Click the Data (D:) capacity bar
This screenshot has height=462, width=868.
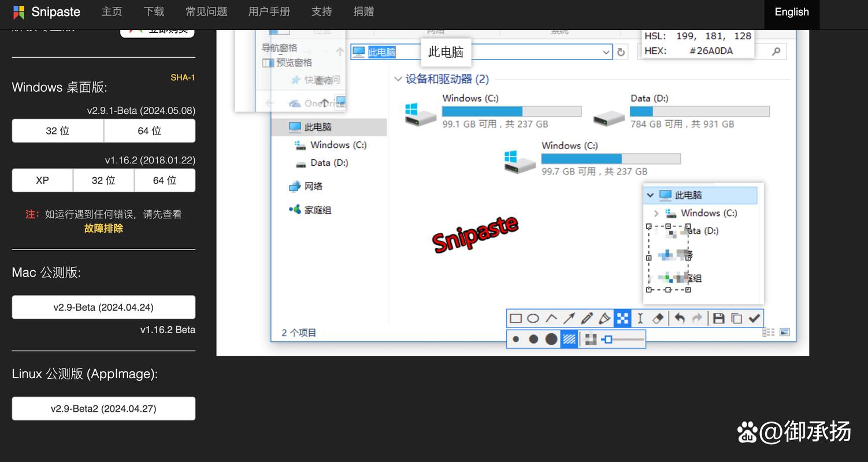click(x=700, y=111)
